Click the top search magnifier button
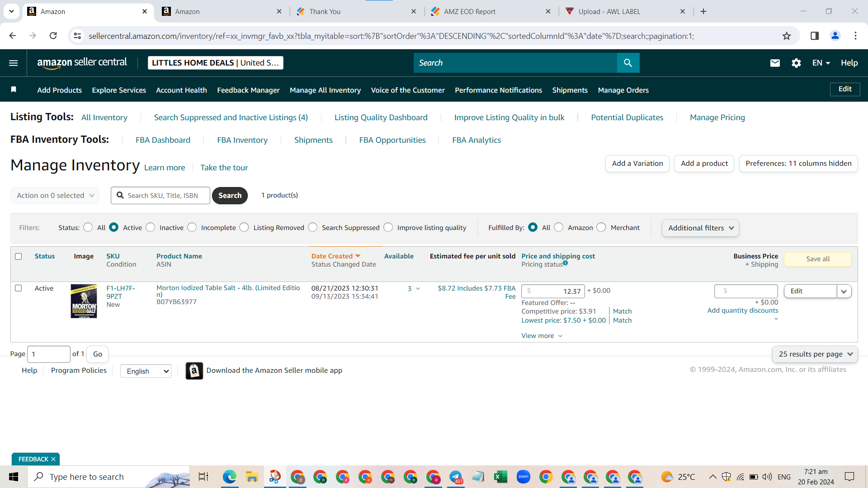 tap(628, 63)
